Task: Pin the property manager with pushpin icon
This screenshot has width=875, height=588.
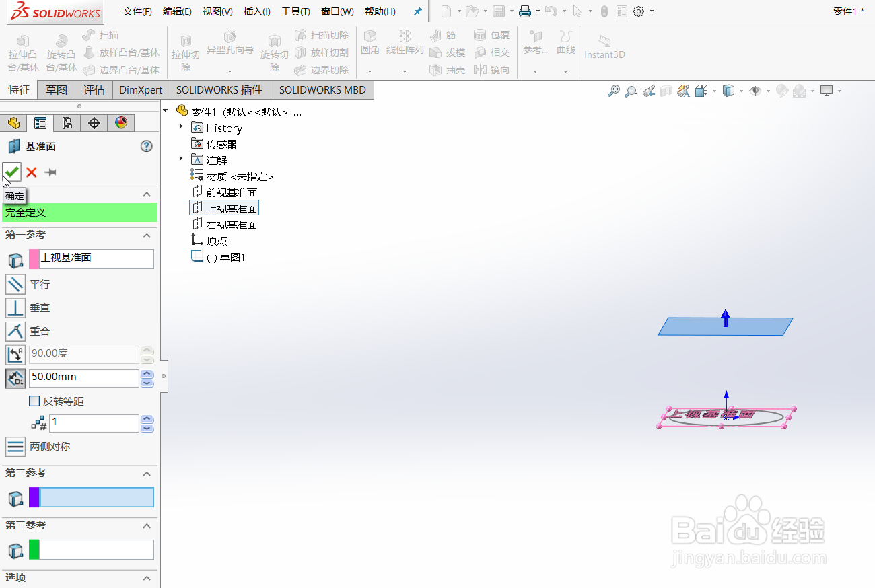Action: [x=50, y=172]
